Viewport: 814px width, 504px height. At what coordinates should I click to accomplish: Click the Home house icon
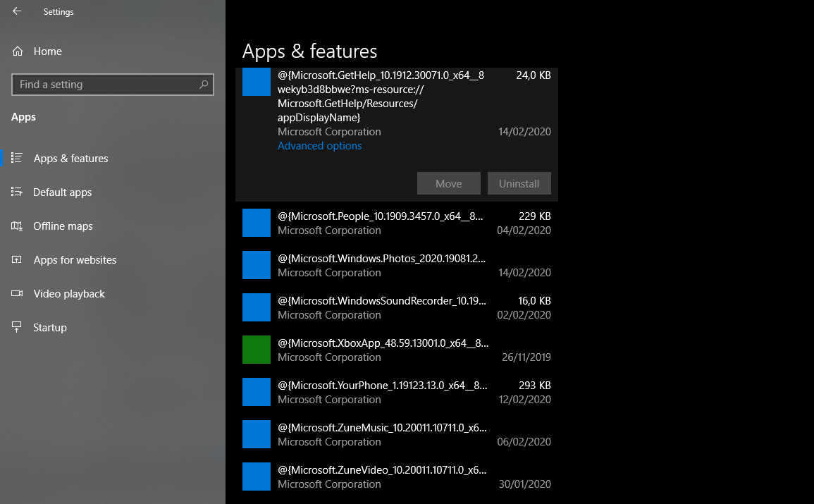pos(18,51)
